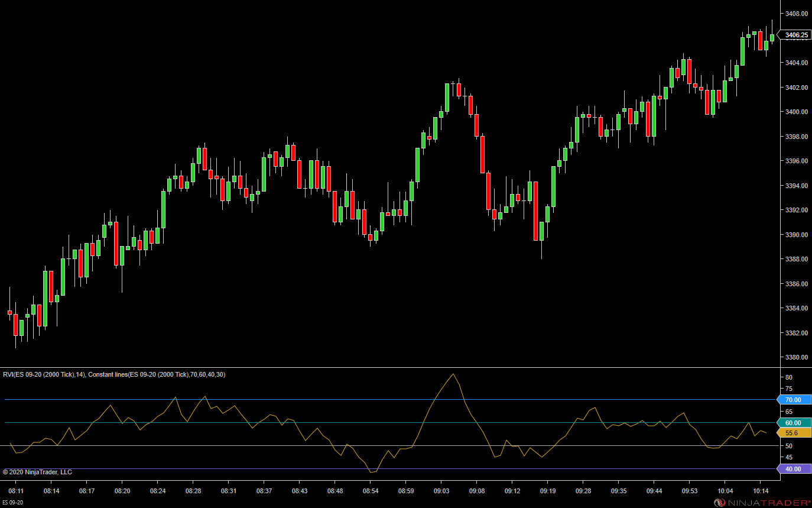Click the 09:03 time axis label
812x508 pixels.
[x=441, y=491]
